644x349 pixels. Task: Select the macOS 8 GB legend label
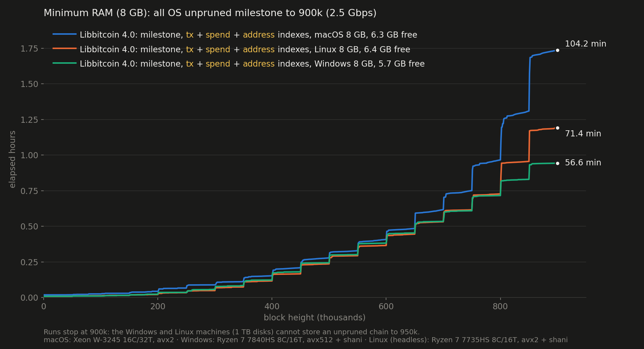coord(248,35)
